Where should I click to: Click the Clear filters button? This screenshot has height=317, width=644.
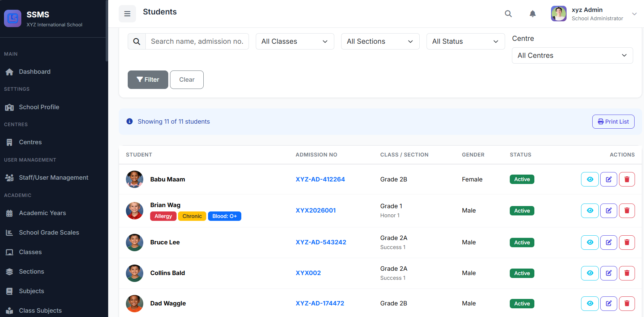[x=187, y=80]
